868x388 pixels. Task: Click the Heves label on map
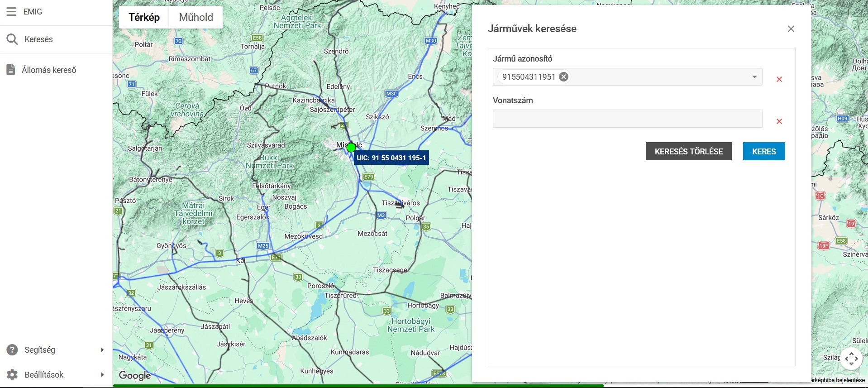244,301
